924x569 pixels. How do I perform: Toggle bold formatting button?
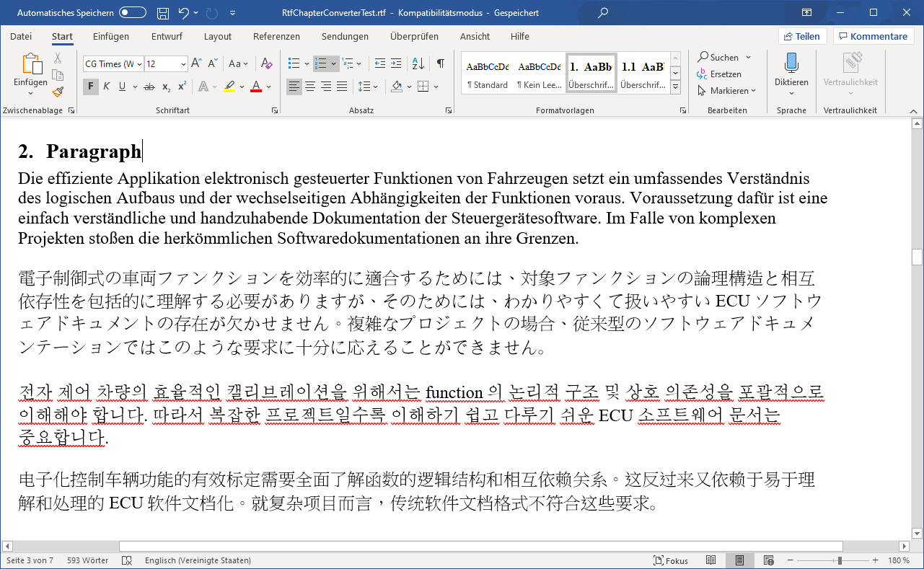click(x=90, y=87)
